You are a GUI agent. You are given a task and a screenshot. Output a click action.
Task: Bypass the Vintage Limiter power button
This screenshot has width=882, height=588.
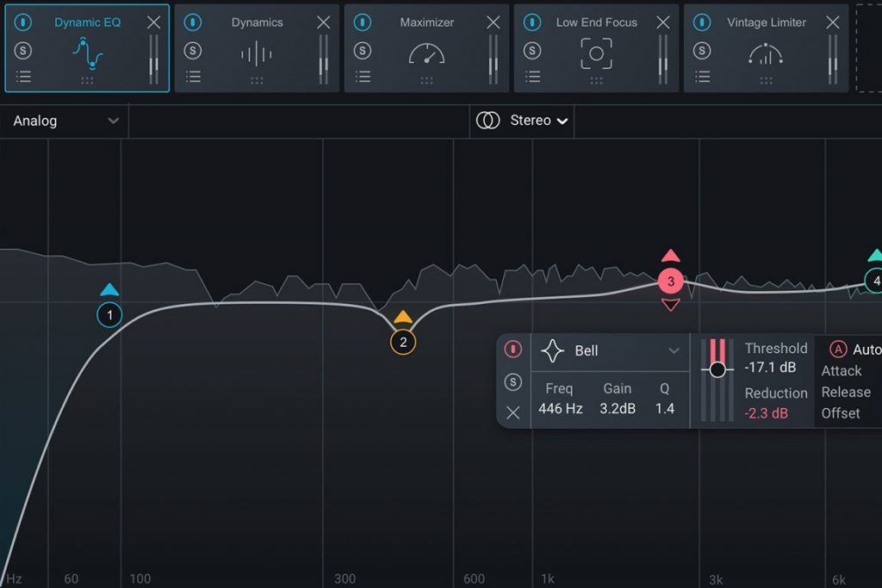coord(702,22)
